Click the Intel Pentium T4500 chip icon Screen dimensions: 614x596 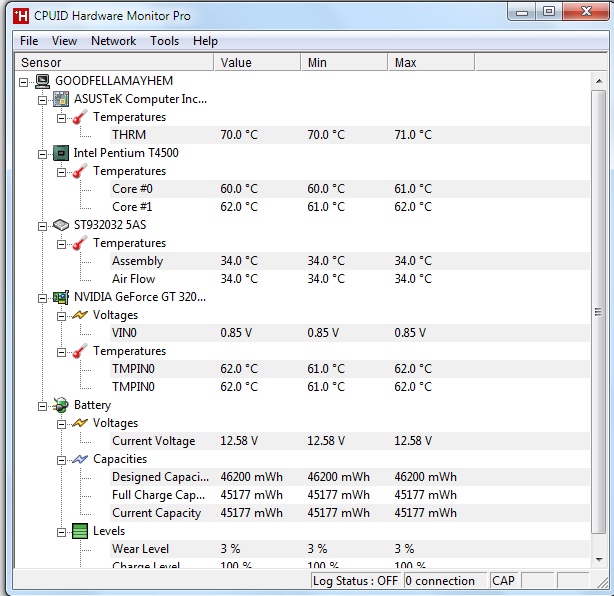(x=61, y=153)
